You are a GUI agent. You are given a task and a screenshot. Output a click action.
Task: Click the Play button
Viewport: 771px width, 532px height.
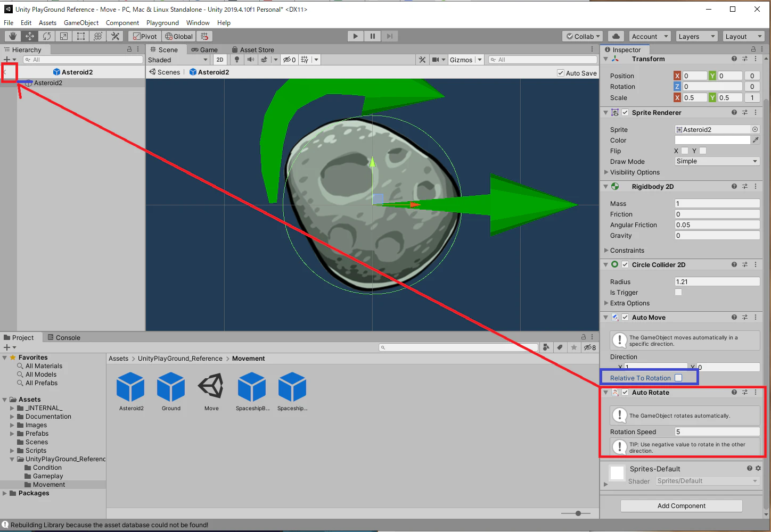pos(356,36)
